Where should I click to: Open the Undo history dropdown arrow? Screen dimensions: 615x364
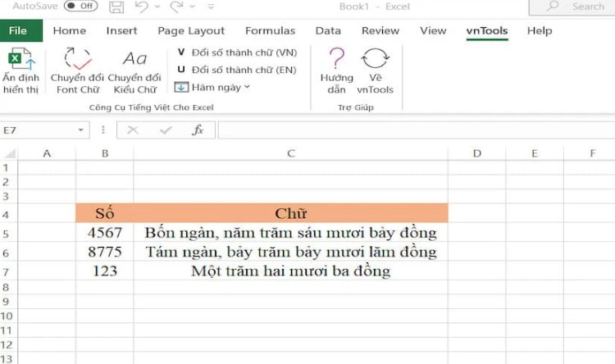tap(157, 7)
